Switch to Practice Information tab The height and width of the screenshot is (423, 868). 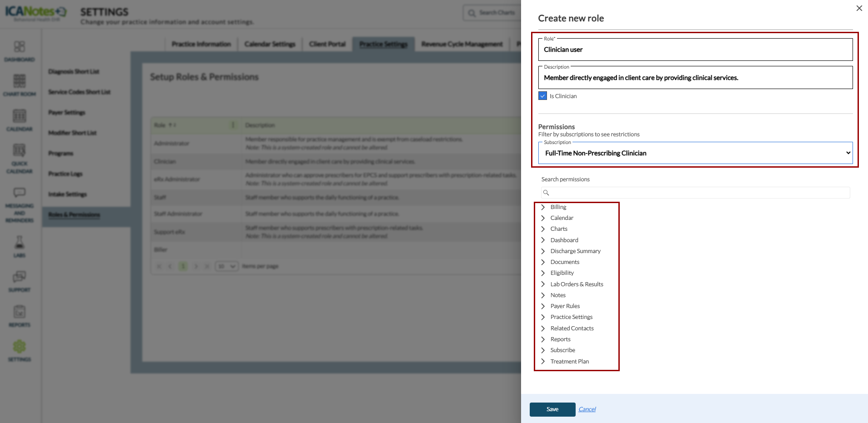click(x=201, y=44)
